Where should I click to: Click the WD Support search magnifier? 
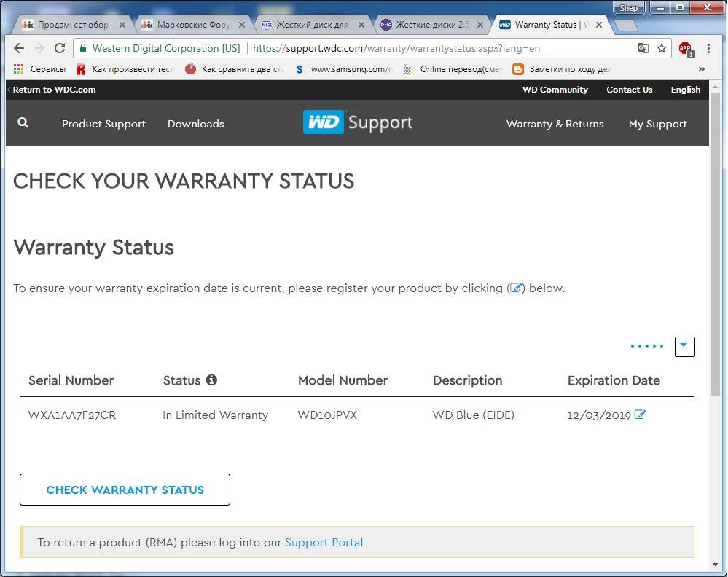coord(23,123)
